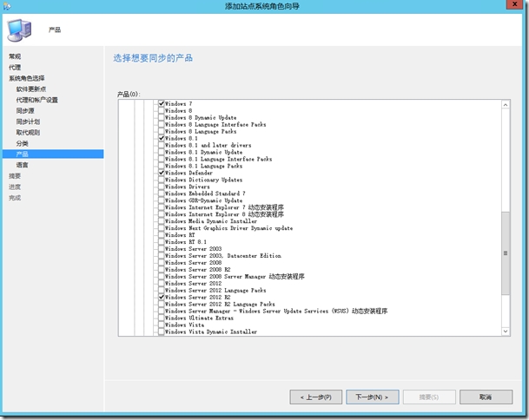Check the Windows Drivers checkbox
Screen dimensions: 529x420
[x=162, y=187]
